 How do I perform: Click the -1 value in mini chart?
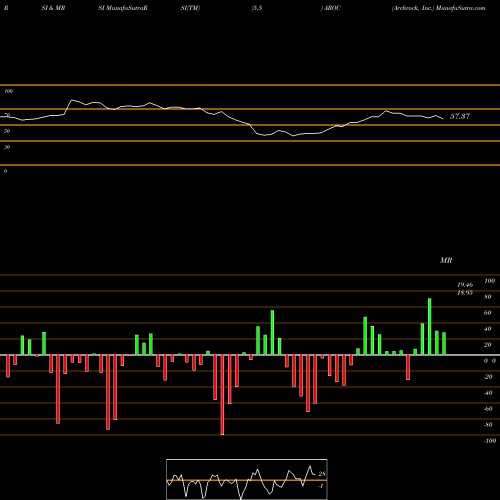tap(321, 486)
